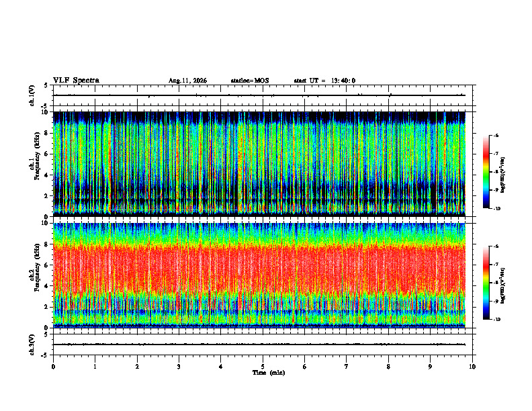Click the 10 minute tick on time axis

(472, 367)
